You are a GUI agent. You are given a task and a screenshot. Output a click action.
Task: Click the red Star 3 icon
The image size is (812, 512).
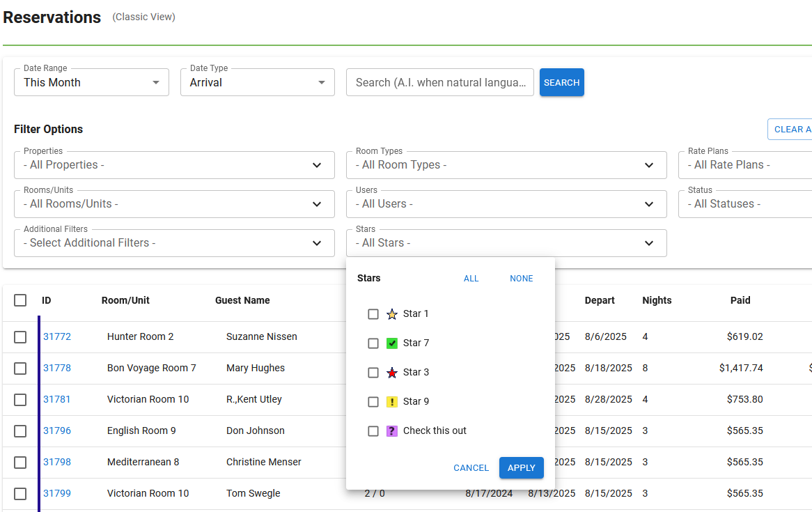pos(392,373)
